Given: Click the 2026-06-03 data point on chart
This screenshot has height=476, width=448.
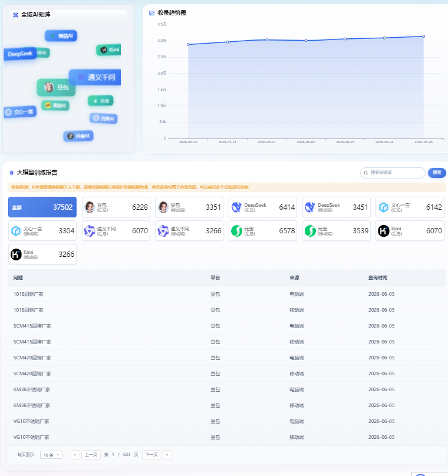Looking at the screenshot, I should click(345, 39).
